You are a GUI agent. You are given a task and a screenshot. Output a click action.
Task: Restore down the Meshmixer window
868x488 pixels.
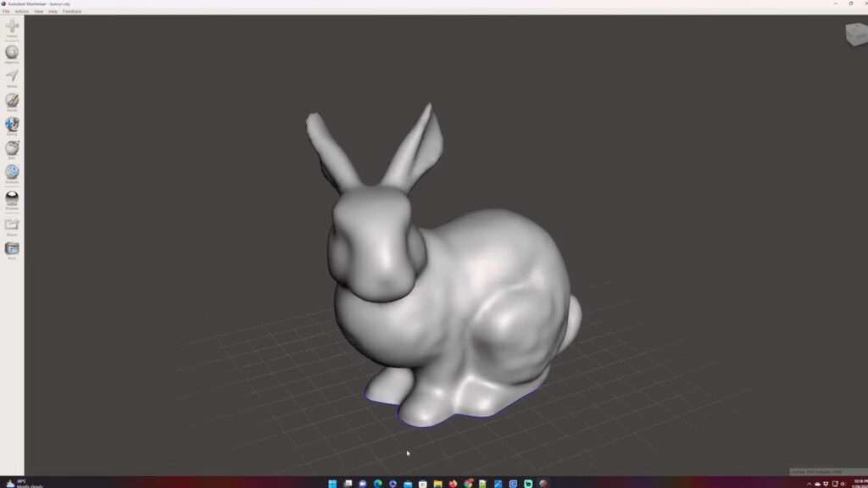[x=851, y=3]
